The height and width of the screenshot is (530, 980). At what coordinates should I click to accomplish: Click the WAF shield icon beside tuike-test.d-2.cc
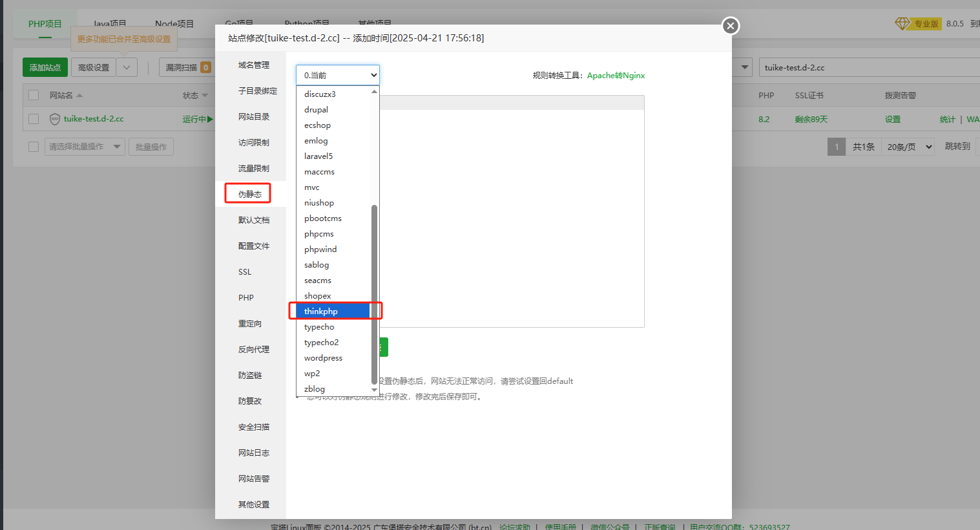click(x=55, y=119)
